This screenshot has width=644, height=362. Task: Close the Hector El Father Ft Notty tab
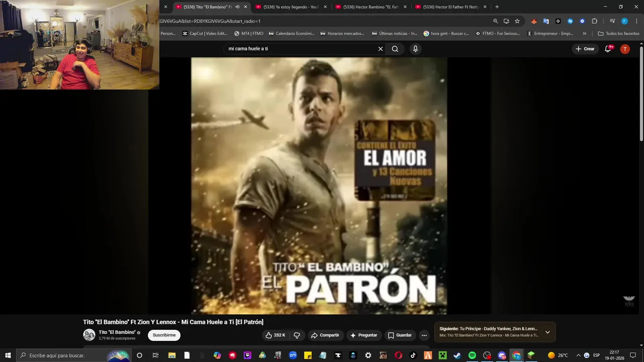click(485, 7)
